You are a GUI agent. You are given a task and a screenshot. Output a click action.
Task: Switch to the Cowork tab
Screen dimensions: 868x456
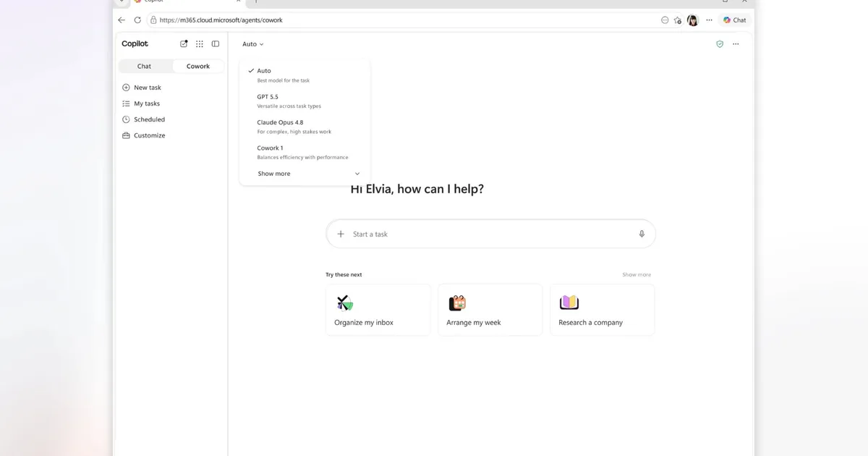click(198, 66)
